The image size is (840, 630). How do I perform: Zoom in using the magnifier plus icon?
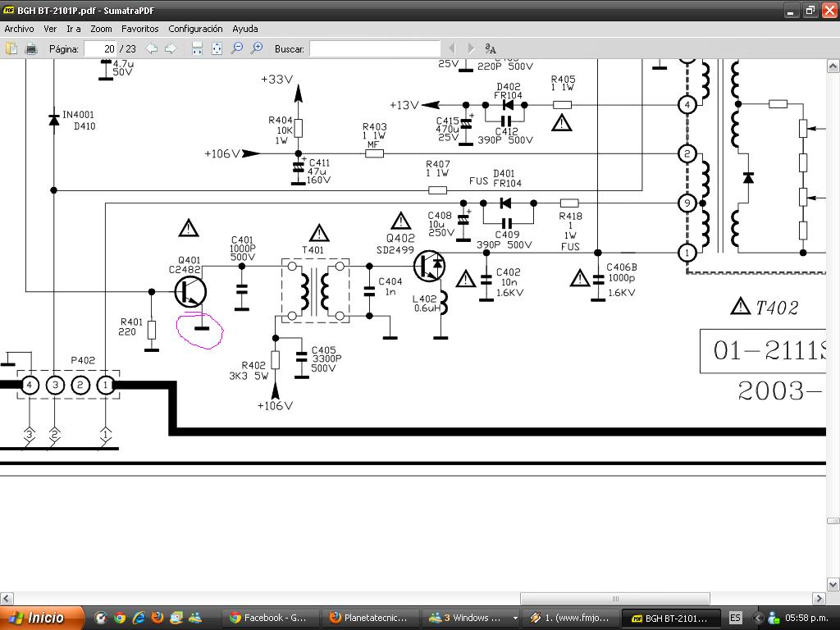pyautogui.click(x=257, y=48)
